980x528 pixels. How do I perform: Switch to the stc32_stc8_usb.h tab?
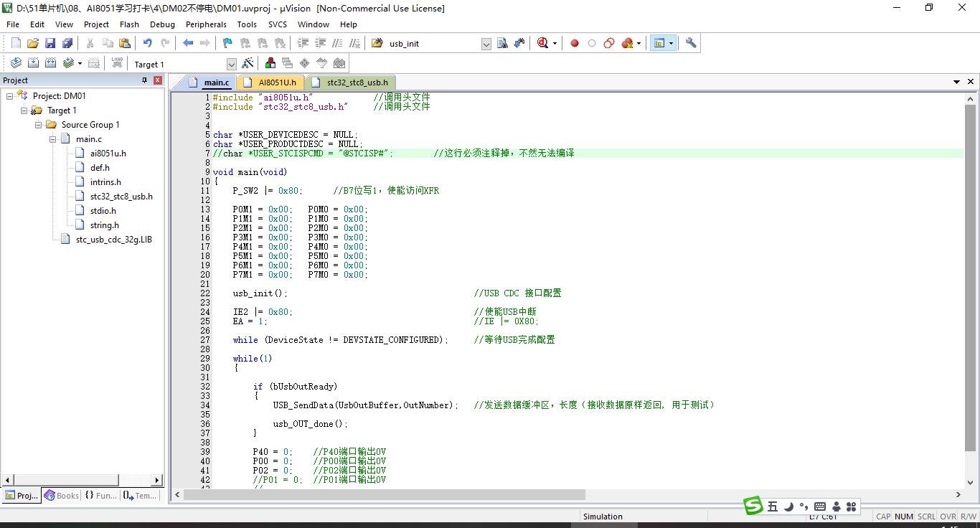357,82
